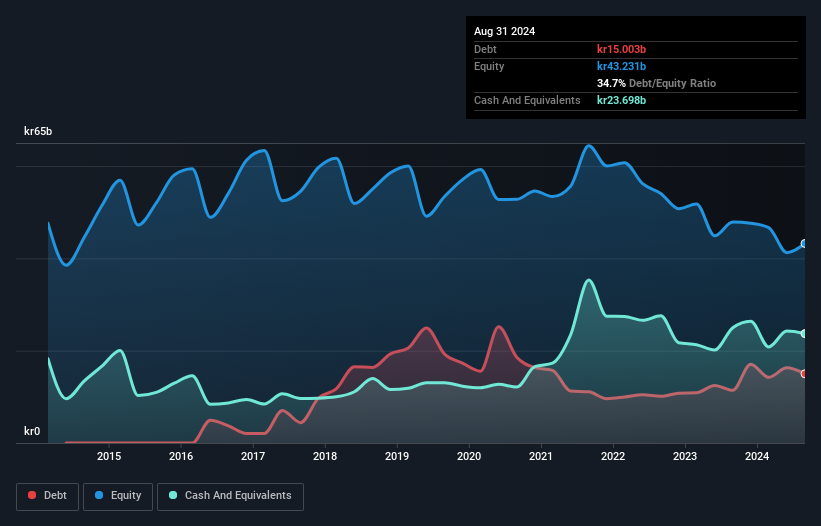The width and height of the screenshot is (821, 526).
Task: Click the 2020 x-axis label
Action: click(x=469, y=456)
